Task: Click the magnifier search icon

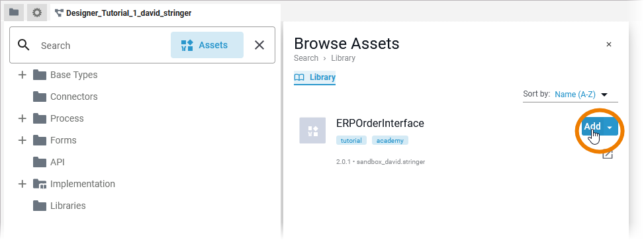Action: (24, 45)
